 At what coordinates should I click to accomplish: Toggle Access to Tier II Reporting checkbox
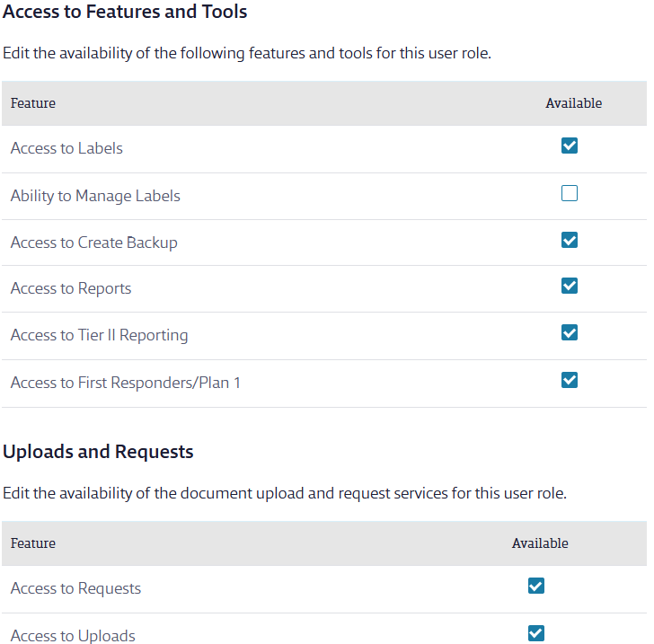pyautogui.click(x=569, y=332)
